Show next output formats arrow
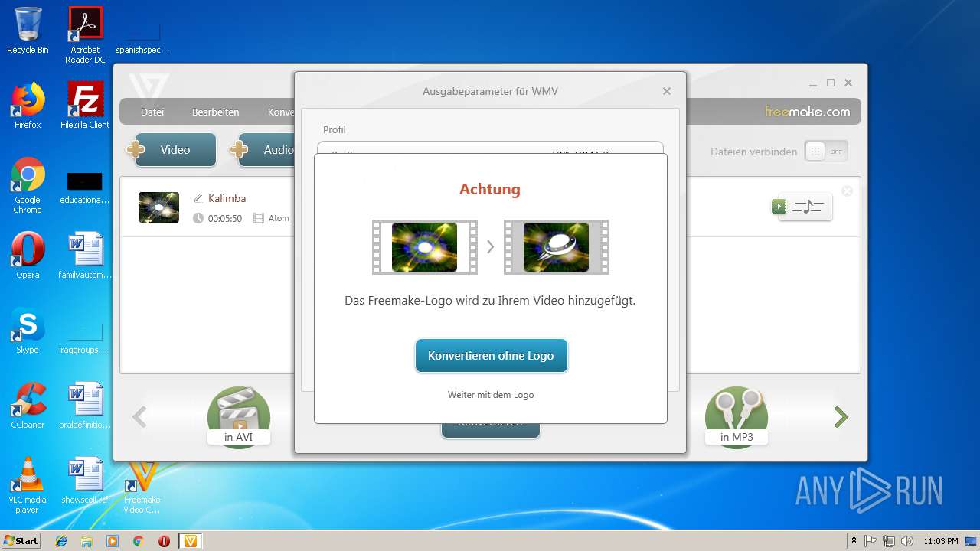Image resolution: width=980 pixels, height=551 pixels. pyautogui.click(x=841, y=417)
